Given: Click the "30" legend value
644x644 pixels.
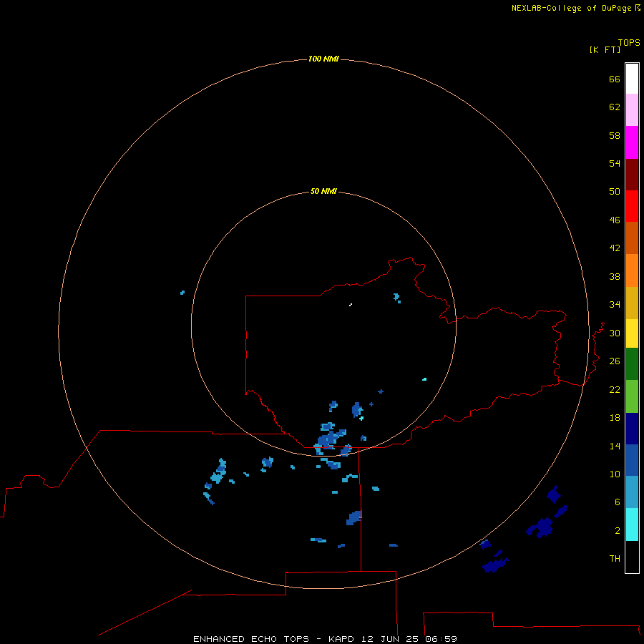Looking at the screenshot, I should tap(615, 333).
